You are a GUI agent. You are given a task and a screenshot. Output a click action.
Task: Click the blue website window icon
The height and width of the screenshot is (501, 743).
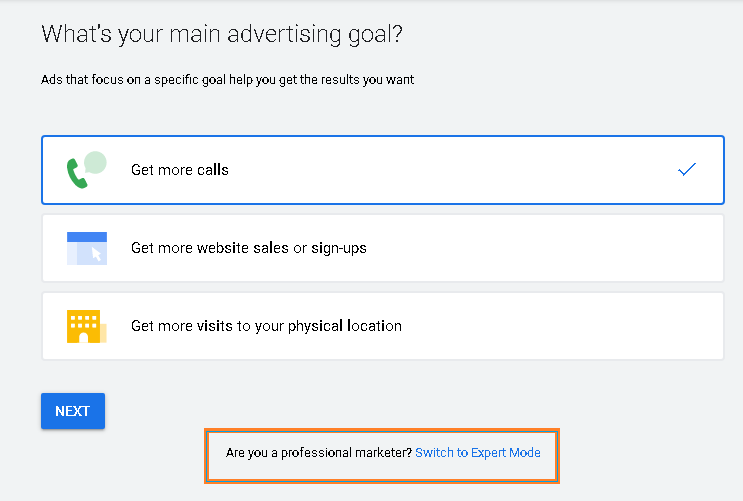(x=87, y=248)
